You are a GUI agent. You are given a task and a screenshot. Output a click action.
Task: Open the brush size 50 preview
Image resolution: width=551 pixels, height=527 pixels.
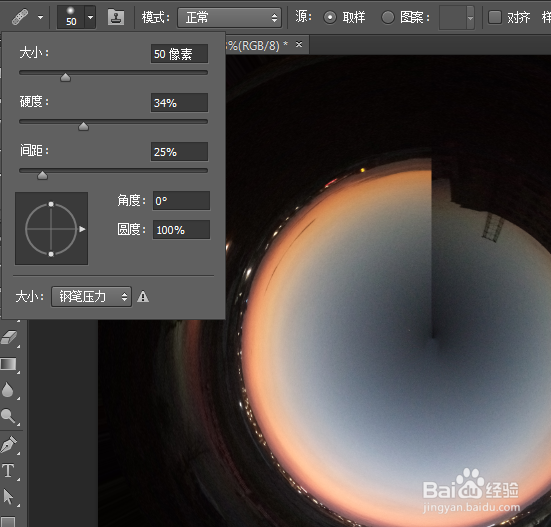71,17
